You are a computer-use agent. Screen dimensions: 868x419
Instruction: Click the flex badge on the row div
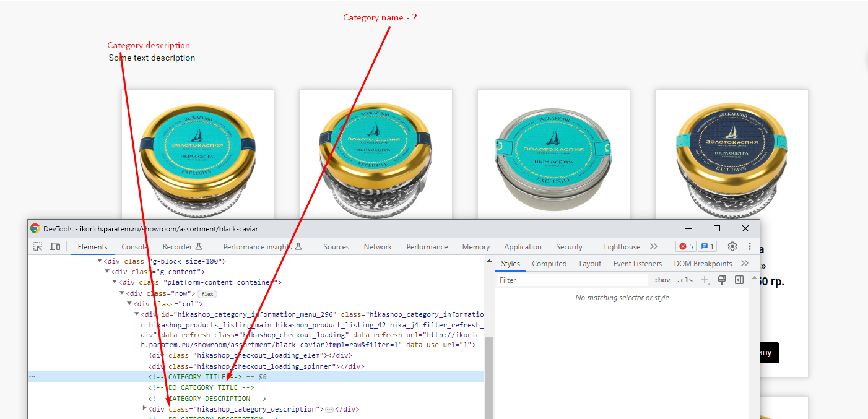(207, 293)
